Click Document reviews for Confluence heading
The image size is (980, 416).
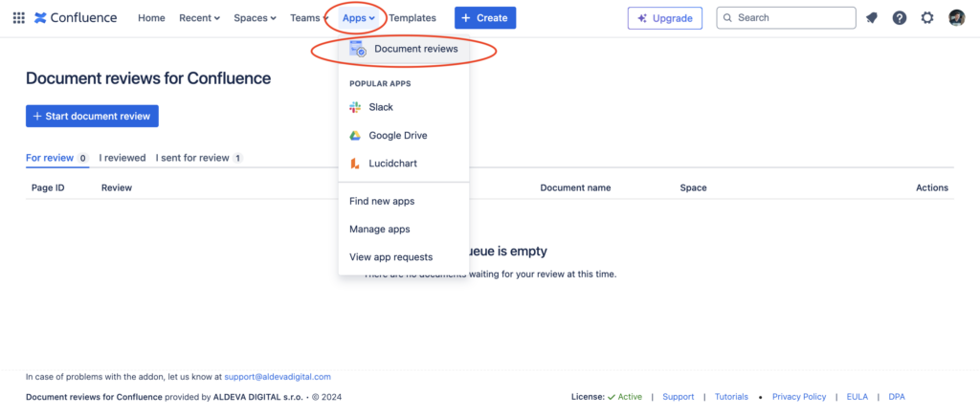pos(148,78)
